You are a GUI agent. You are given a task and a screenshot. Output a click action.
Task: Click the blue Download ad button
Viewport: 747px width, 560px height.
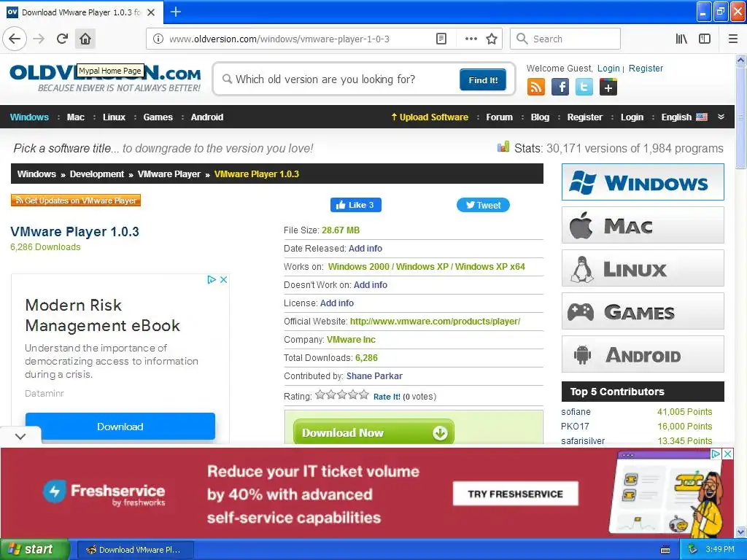[120, 427]
